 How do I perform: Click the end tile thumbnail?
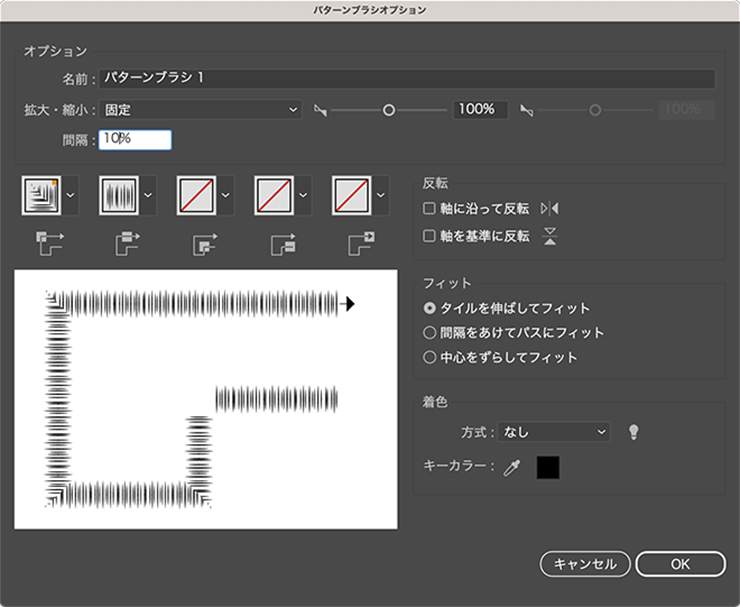point(352,195)
